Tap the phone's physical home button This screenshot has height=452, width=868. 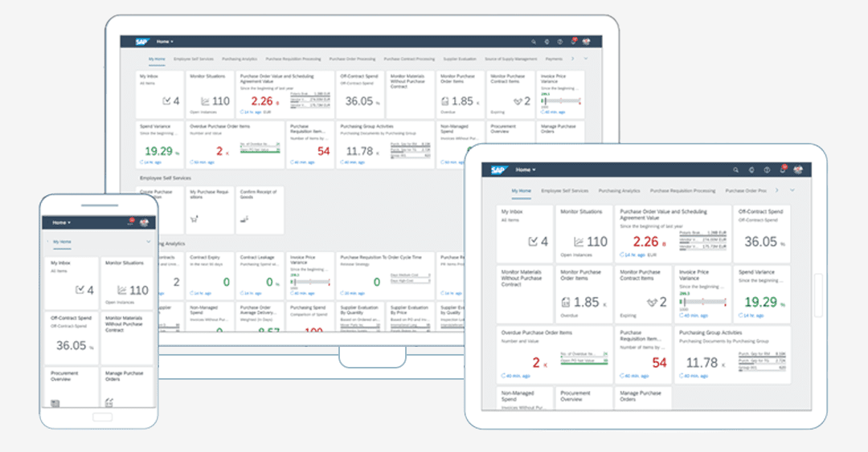click(x=102, y=417)
